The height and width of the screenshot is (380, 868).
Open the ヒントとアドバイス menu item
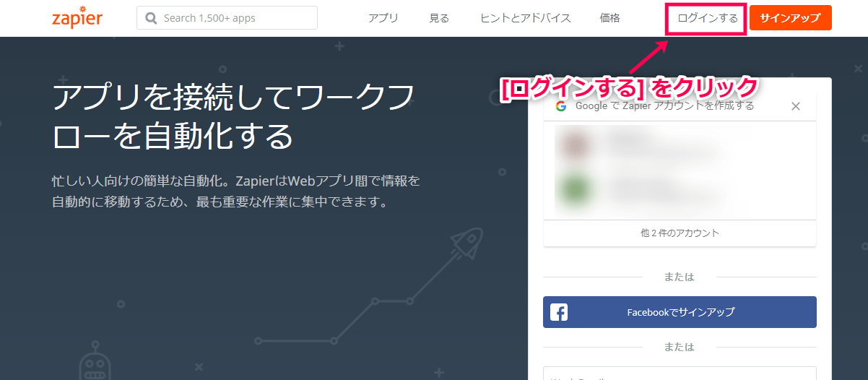pyautogui.click(x=525, y=18)
